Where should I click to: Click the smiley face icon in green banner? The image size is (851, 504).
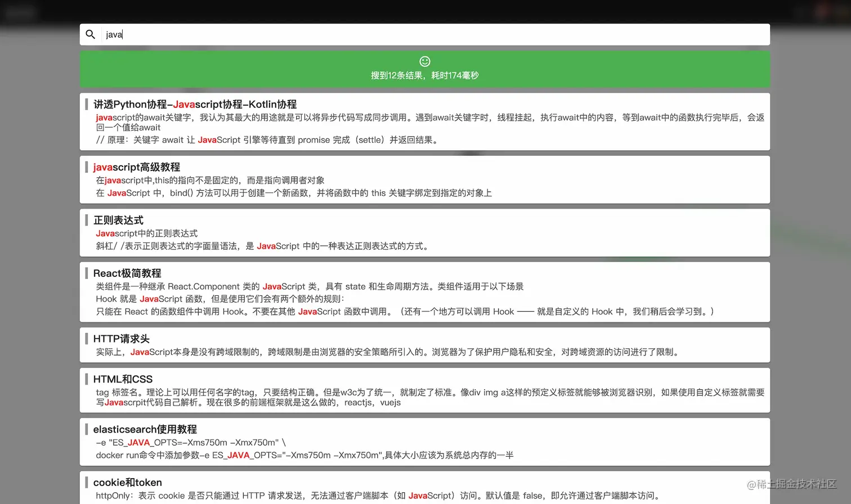[425, 61]
